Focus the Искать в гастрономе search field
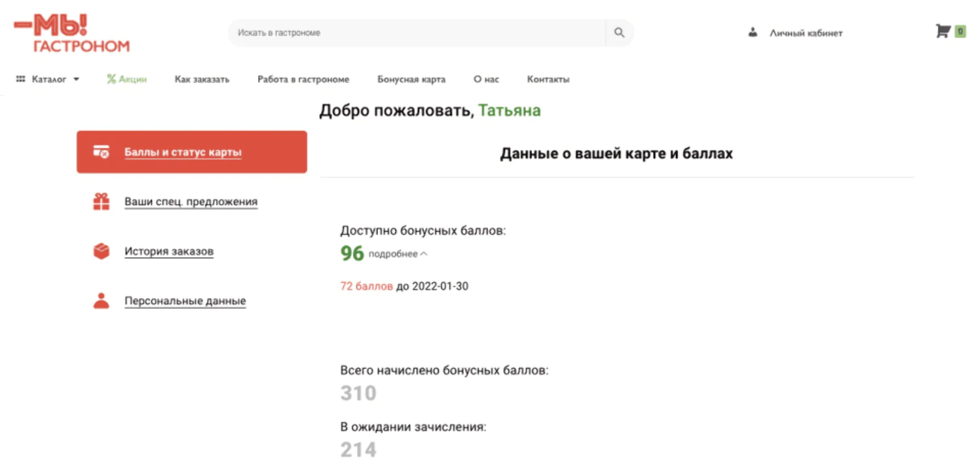Screen dimensions: 980x471 point(417,33)
